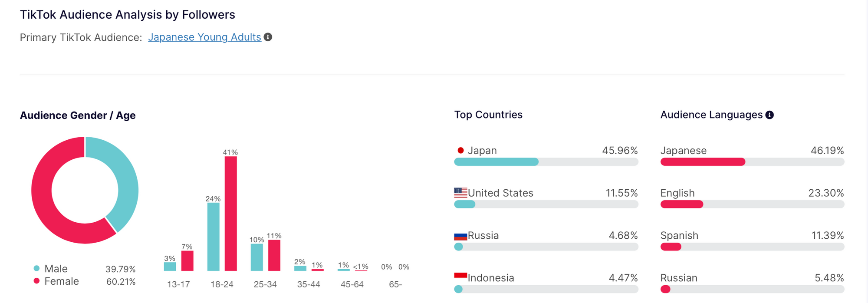Click the red Female legend dot
The height and width of the screenshot is (303, 868).
37,281
